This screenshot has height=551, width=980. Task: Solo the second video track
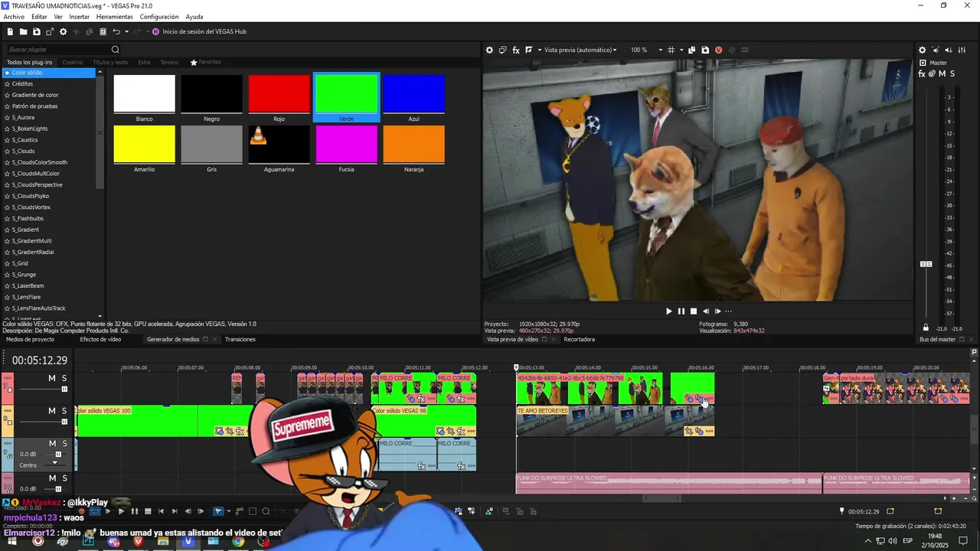tap(64, 411)
